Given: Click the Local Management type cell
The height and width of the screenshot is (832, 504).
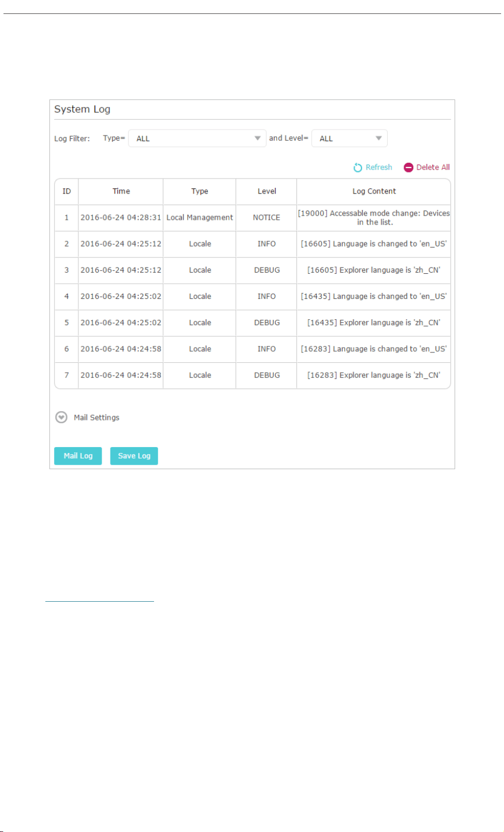Looking at the screenshot, I should click(x=199, y=217).
